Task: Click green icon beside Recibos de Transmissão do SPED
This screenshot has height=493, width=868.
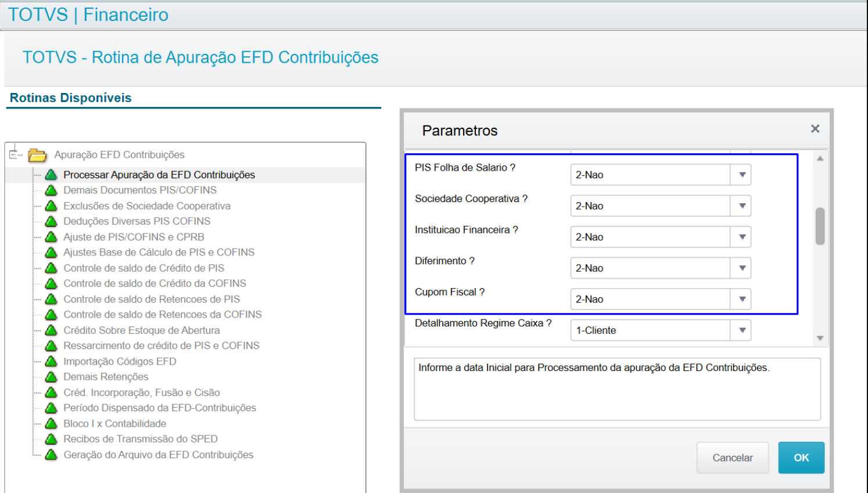Action: click(x=51, y=439)
